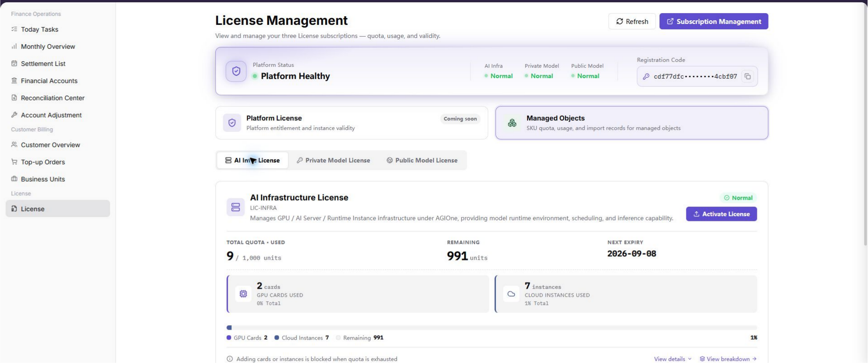The width and height of the screenshot is (868, 363).
Task: Expand View details
Action: pyautogui.click(x=673, y=359)
